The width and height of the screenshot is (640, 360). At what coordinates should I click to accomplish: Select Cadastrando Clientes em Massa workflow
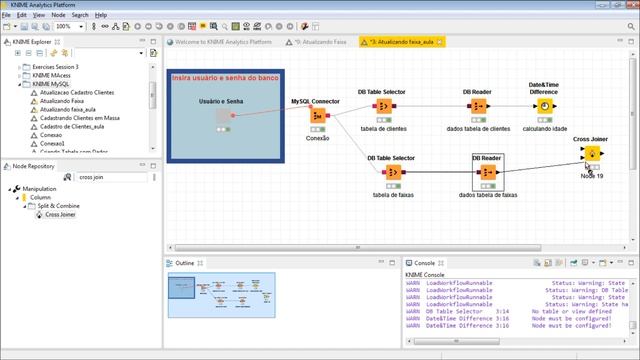80,118
